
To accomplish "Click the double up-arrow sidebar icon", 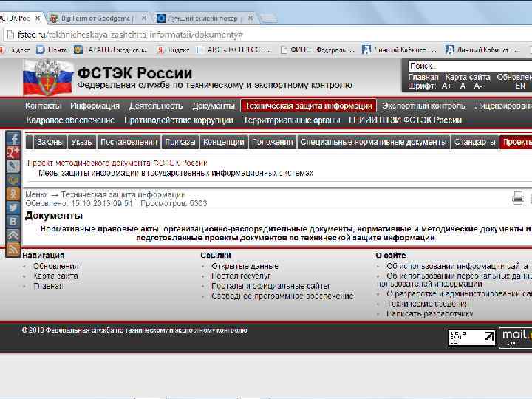I will point(13,235).
